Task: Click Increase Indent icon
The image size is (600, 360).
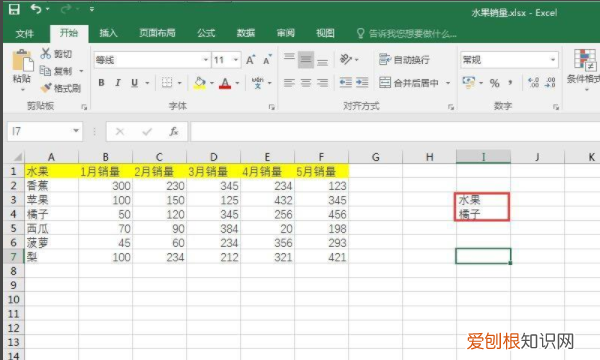Action: pyautogui.click(x=362, y=83)
